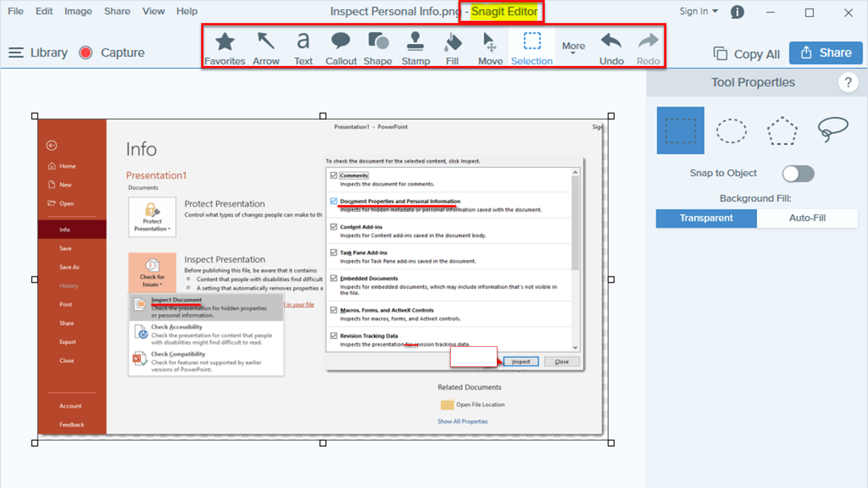Screen dimensions: 868x488
Task: Open the Edit menu
Action: (44, 11)
